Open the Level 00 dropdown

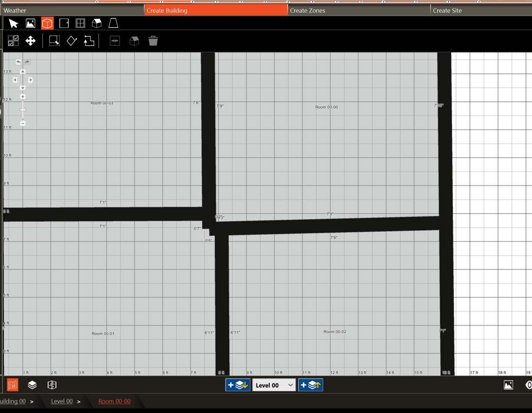tap(274, 385)
